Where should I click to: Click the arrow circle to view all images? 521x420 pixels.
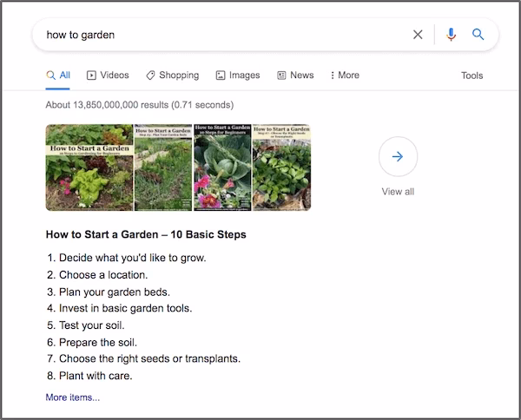(398, 157)
